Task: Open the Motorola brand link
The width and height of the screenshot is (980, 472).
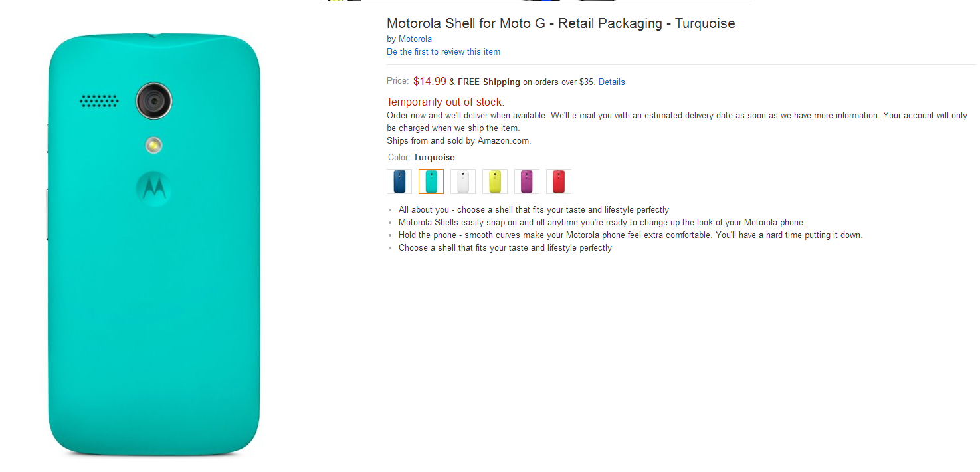Action: pyautogui.click(x=415, y=39)
